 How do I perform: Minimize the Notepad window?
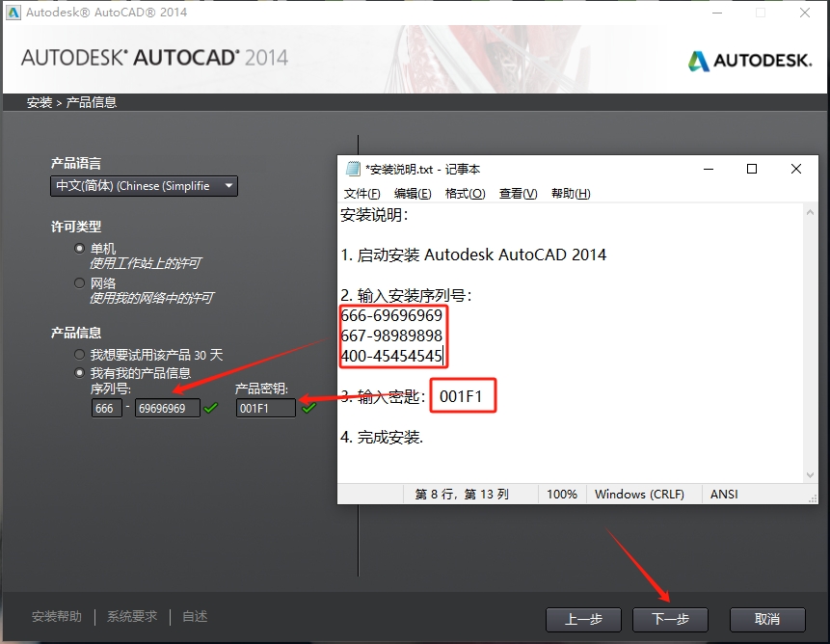tap(709, 169)
